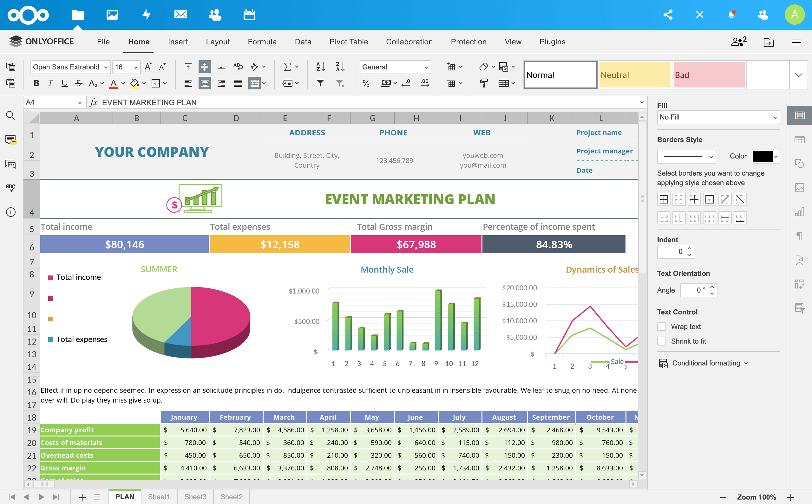Viewport: 812px width, 504px height.
Task: Open the Spell checking panel
Action: tap(10, 188)
